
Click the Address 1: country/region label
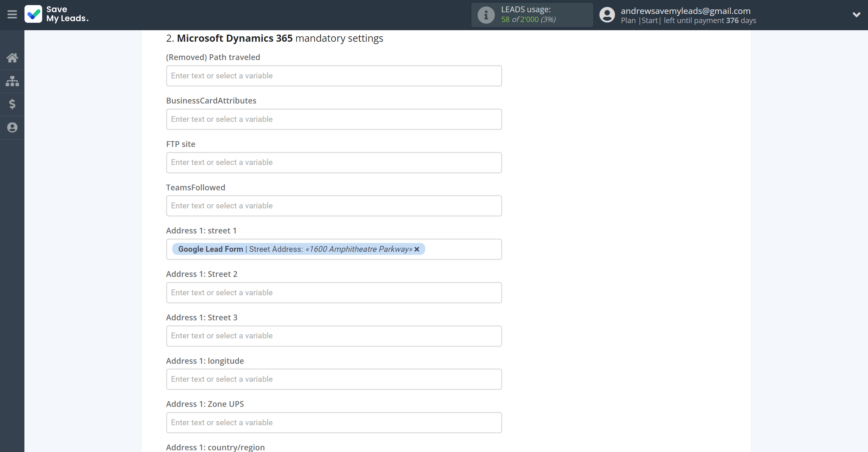[215, 447]
